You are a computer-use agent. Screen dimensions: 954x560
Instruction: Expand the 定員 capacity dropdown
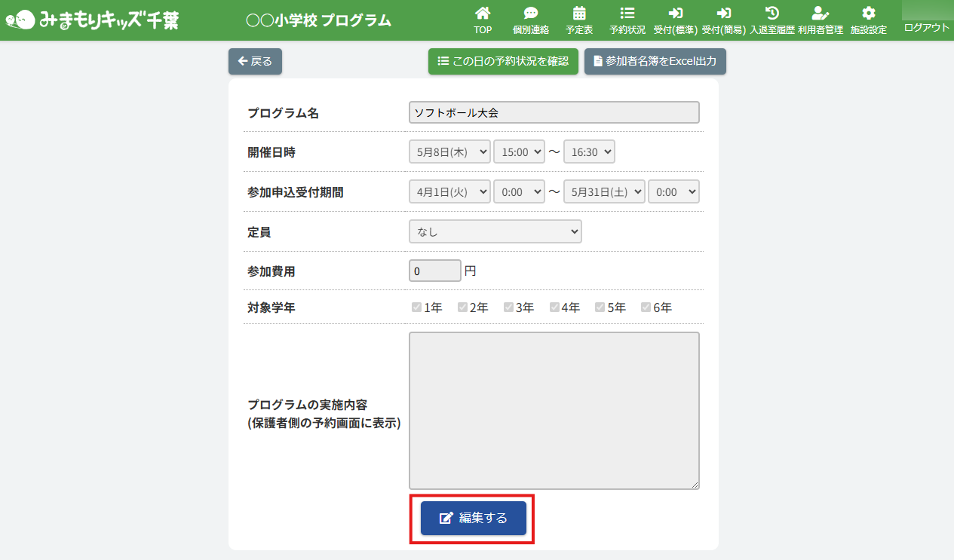click(x=495, y=232)
